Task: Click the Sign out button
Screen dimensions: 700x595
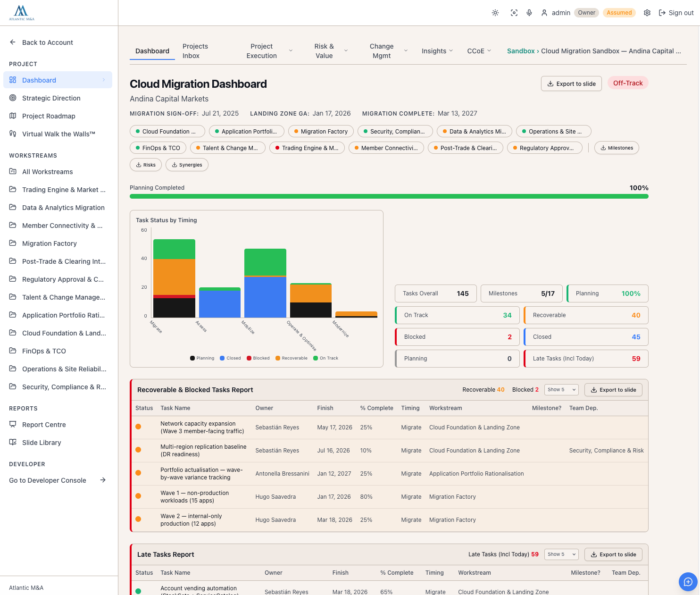Action: tap(676, 13)
